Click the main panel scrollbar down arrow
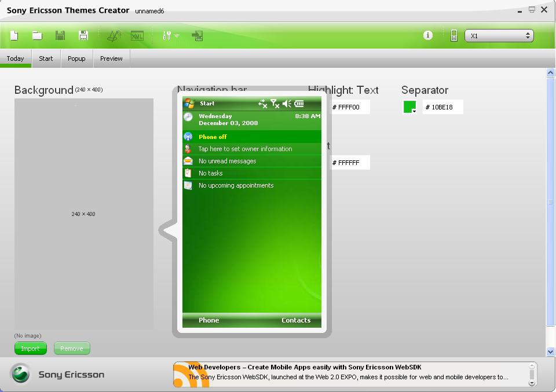The height and width of the screenshot is (392, 556). point(550,351)
